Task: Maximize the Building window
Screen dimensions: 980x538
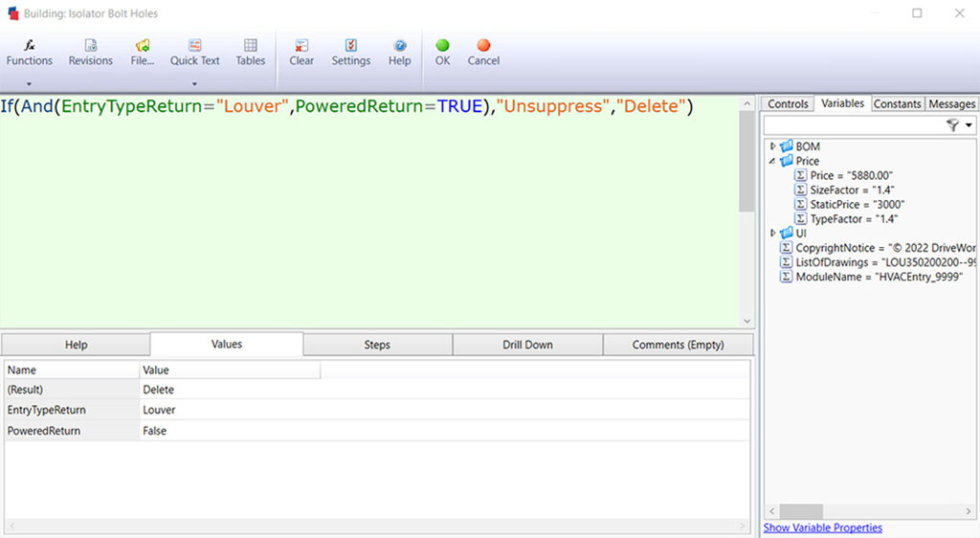Action: 916,13
